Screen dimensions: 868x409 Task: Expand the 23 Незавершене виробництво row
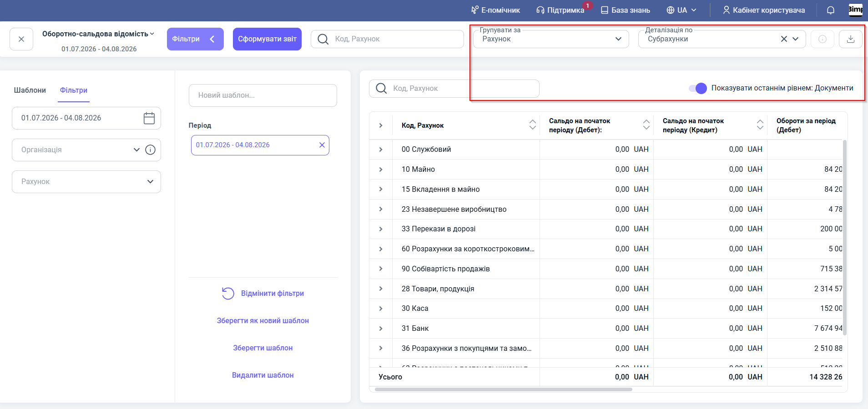[381, 209]
